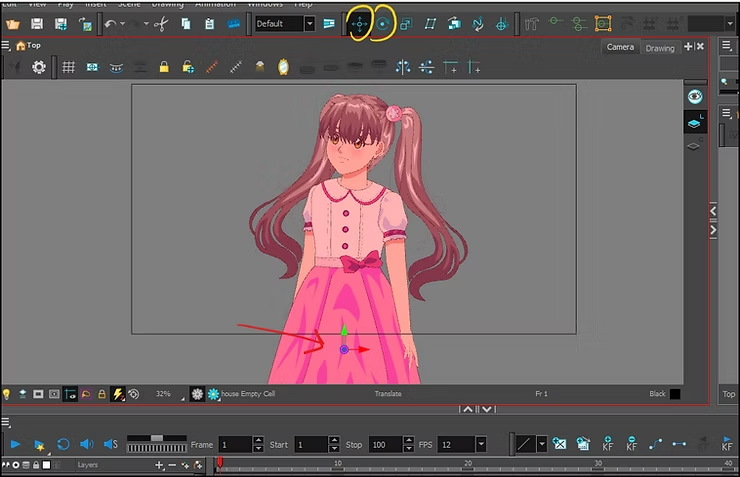This screenshot has width=740, height=477.
Task: Open the Camera view hamburger menu
Action: pyautogui.click(x=6, y=46)
